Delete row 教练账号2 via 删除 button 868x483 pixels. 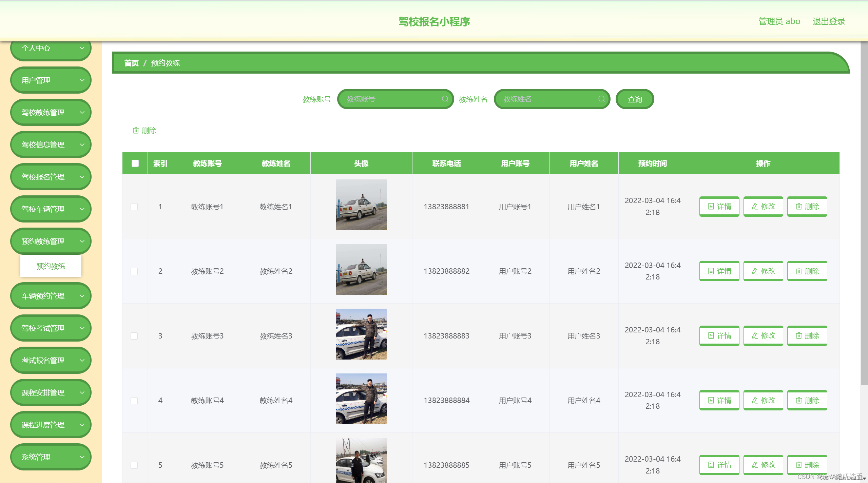tap(807, 271)
